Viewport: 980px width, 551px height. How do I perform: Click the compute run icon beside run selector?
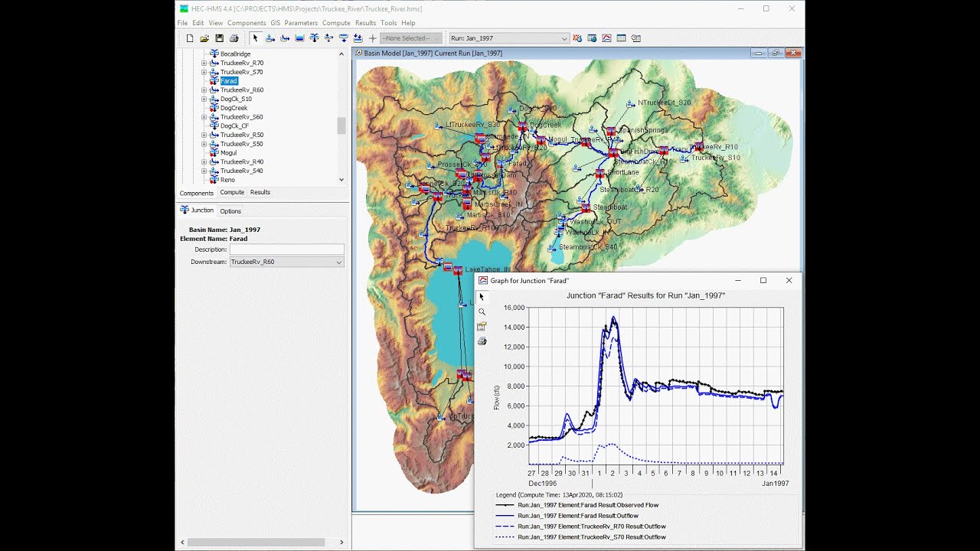tap(577, 38)
